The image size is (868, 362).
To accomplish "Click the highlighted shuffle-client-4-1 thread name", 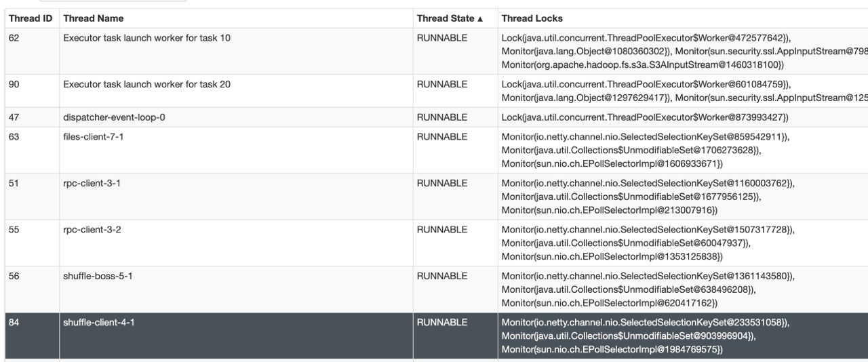I will [x=99, y=322].
